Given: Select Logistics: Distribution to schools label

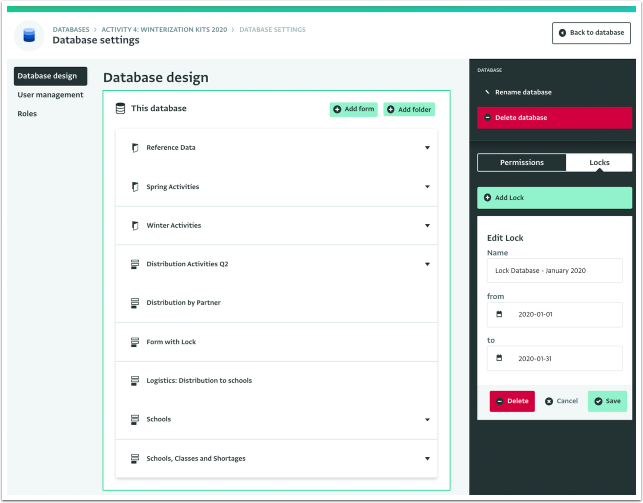Looking at the screenshot, I should click(199, 381).
